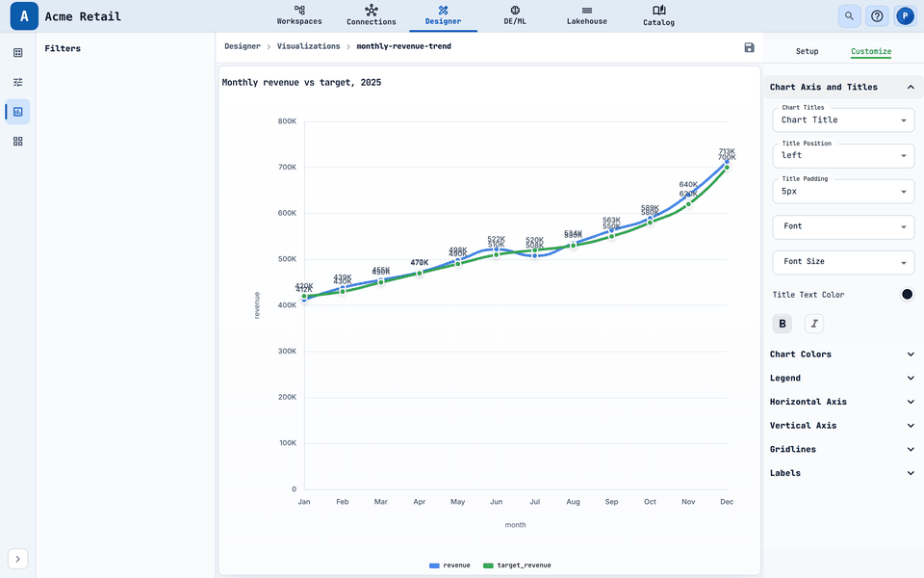Go to Connections tab
The height and width of the screenshot is (578, 924).
pyautogui.click(x=372, y=15)
